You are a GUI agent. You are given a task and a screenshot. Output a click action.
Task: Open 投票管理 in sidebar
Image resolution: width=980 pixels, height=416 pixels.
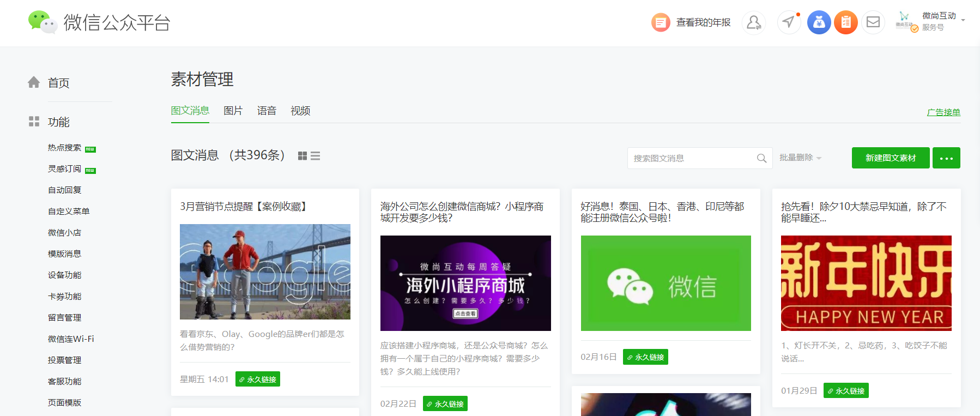[64, 360]
